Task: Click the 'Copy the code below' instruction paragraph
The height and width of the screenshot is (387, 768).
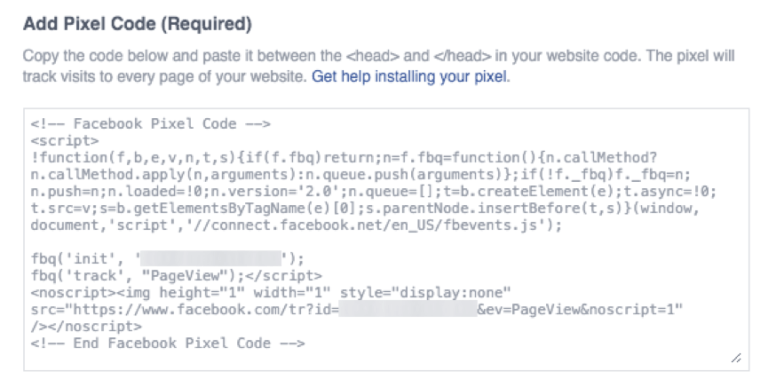Action: [379, 66]
